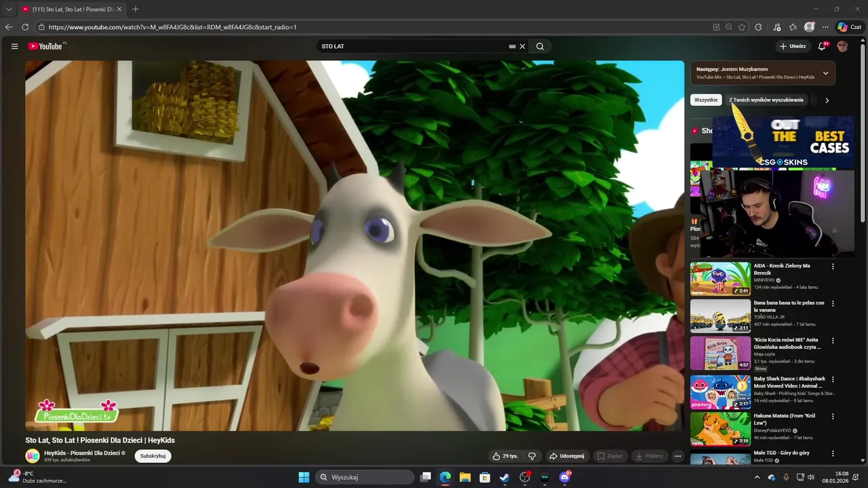This screenshot has width=868, height=488.
Task: Share video with Udostępnij button
Action: 566,456
